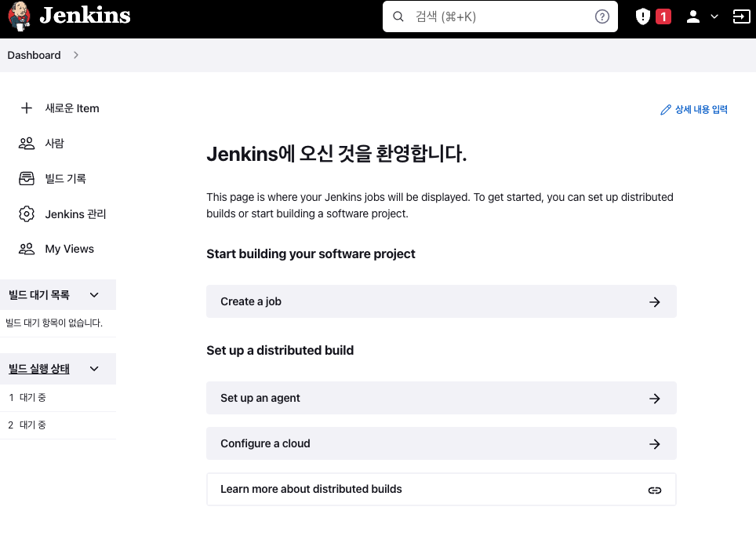Click Start building your software project heading
The image size is (756, 536).
pyautogui.click(x=311, y=253)
